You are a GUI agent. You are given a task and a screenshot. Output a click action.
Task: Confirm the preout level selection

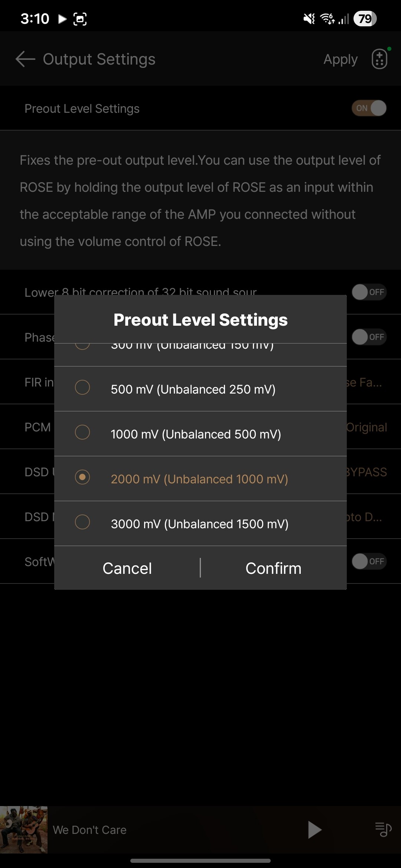[273, 568]
